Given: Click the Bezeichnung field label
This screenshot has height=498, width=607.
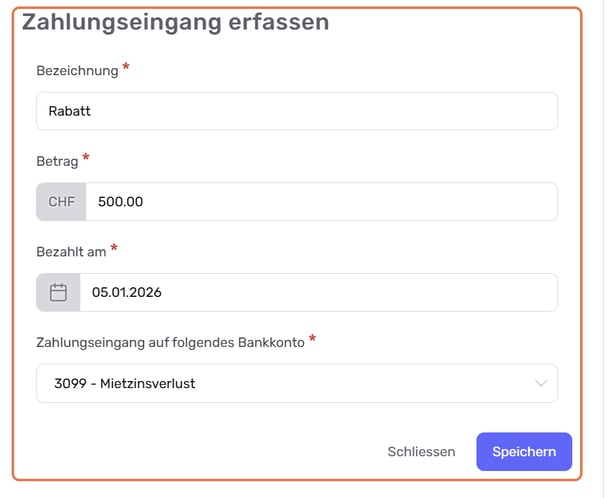Looking at the screenshot, I should point(77,71).
